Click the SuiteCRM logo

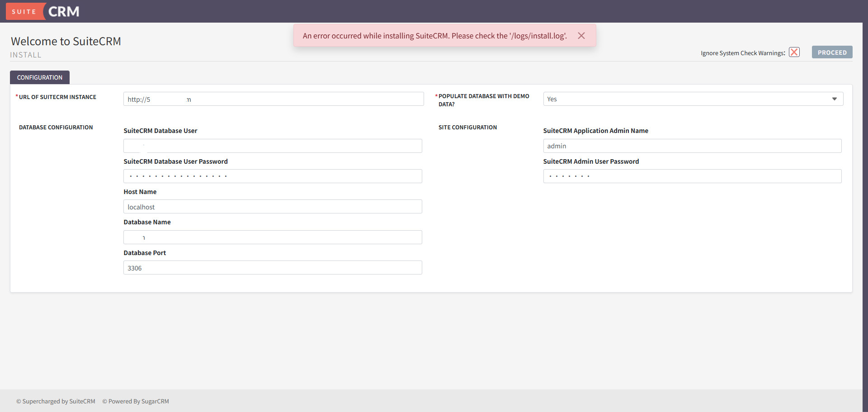43,11
